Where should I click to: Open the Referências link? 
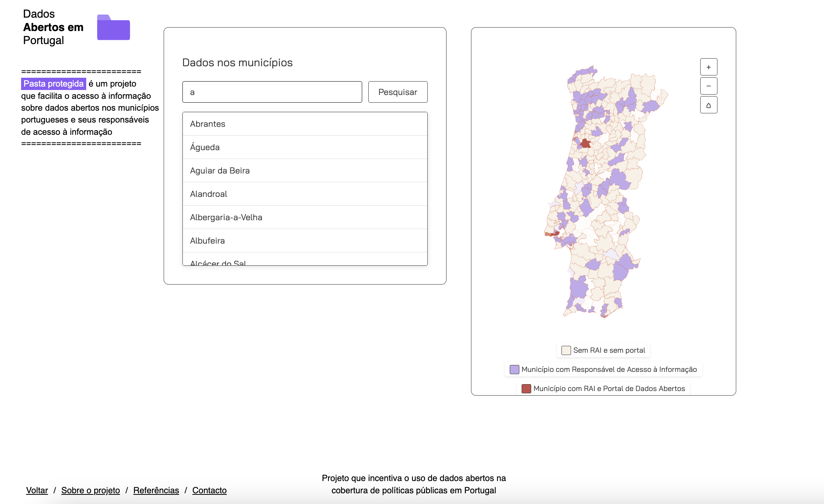(156, 490)
